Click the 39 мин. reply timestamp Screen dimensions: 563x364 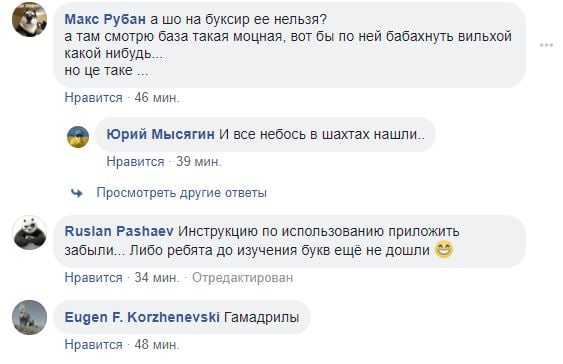[199, 162]
